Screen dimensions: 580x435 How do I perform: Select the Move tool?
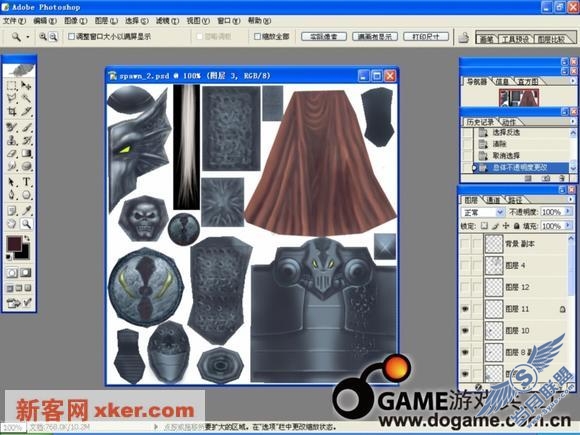pyautogui.click(x=26, y=86)
